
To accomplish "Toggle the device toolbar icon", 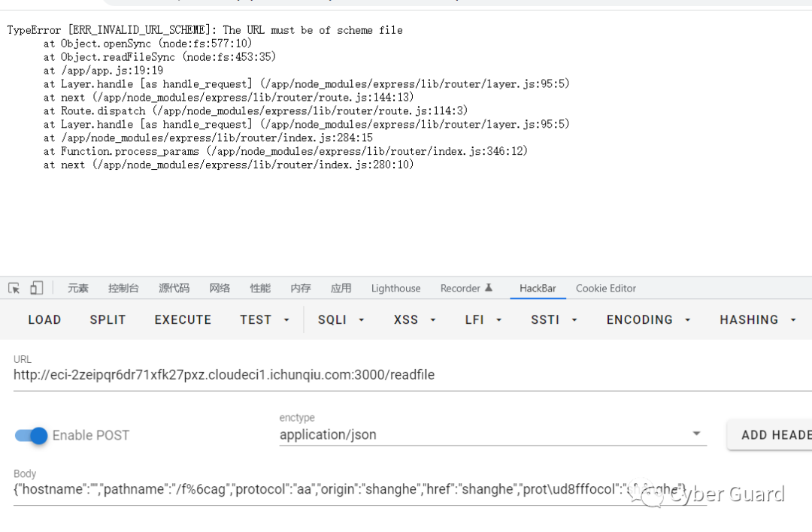I will coord(36,288).
